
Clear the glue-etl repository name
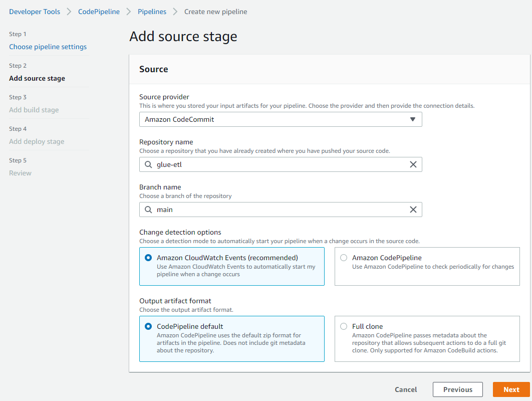point(413,165)
